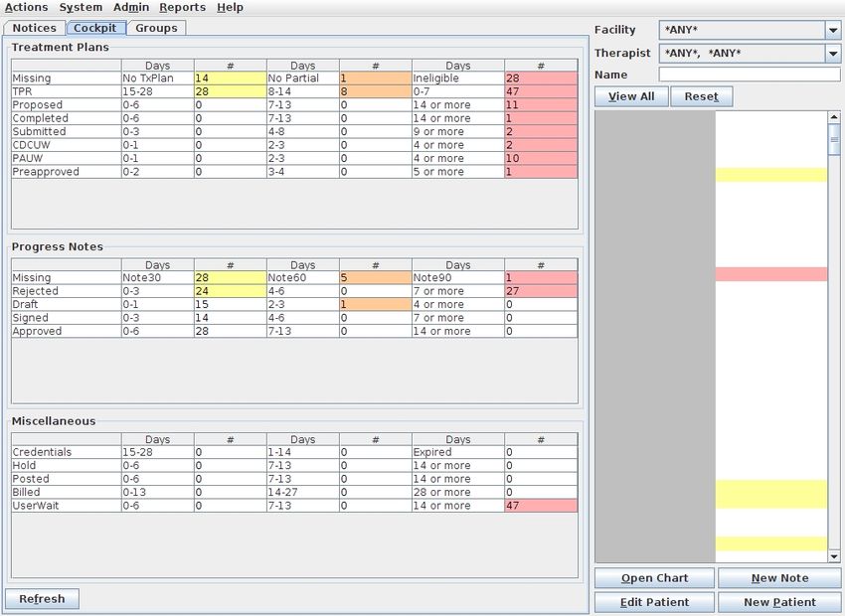Screen dimensions: 845x616
Task: Select the Posted row label
Action: pyautogui.click(x=67, y=479)
